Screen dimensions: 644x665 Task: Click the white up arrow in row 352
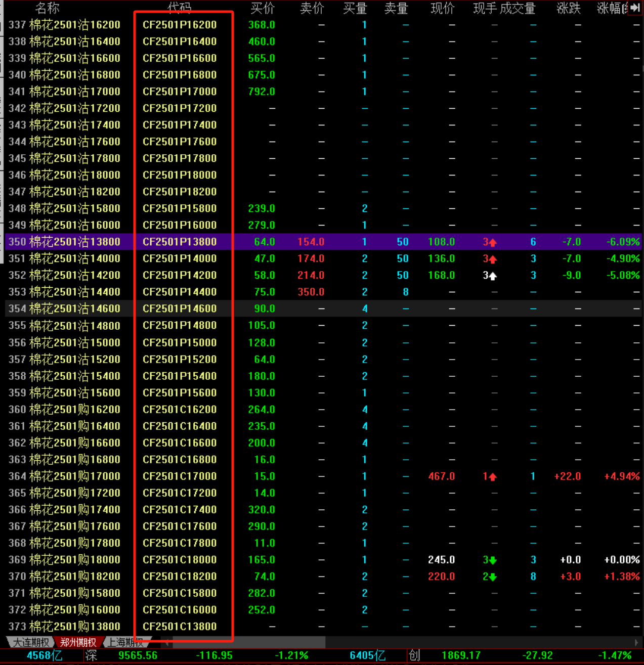click(493, 276)
